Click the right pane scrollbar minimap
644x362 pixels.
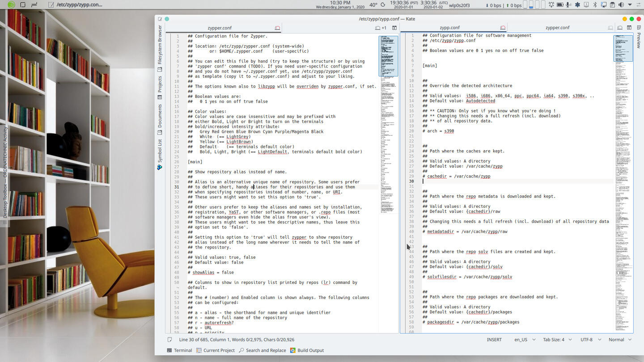coord(623,183)
